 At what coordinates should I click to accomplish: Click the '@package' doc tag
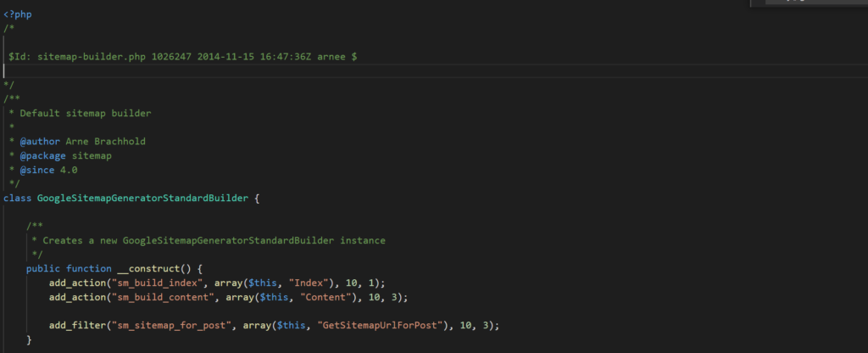click(x=42, y=156)
